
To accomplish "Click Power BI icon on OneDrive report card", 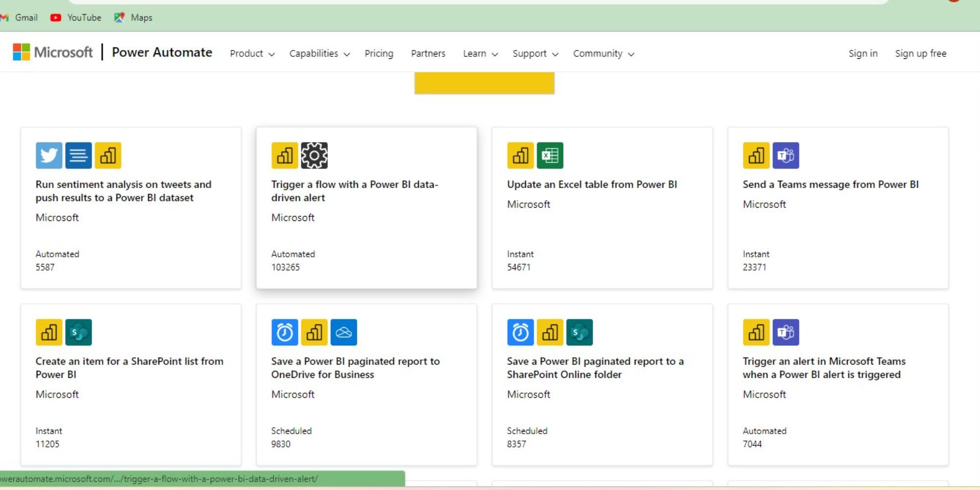I will tap(314, 332).
